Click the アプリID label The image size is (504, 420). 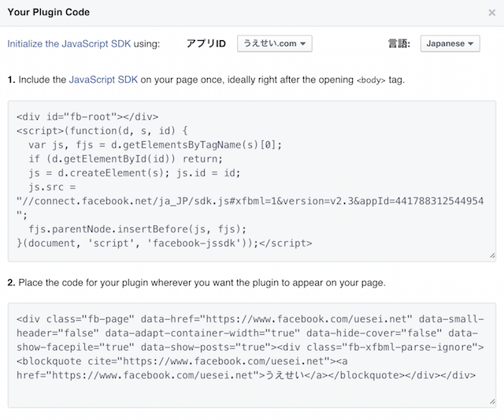(206, 43)
